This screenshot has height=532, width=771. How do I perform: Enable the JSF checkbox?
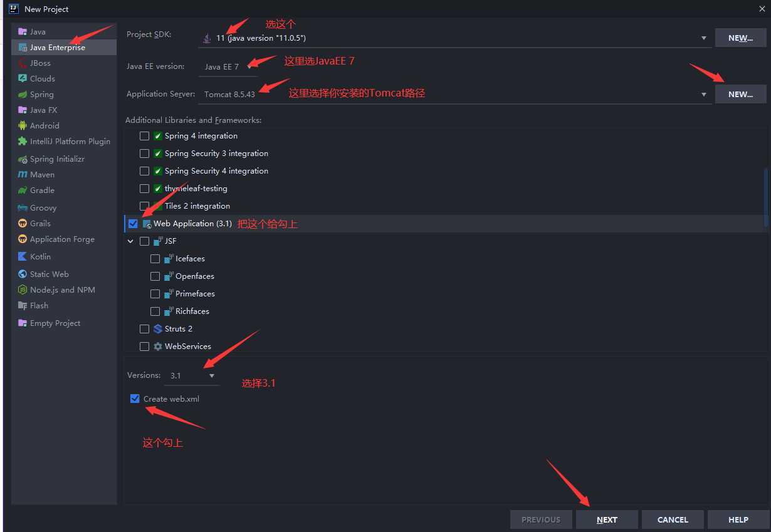pos(144,241)
